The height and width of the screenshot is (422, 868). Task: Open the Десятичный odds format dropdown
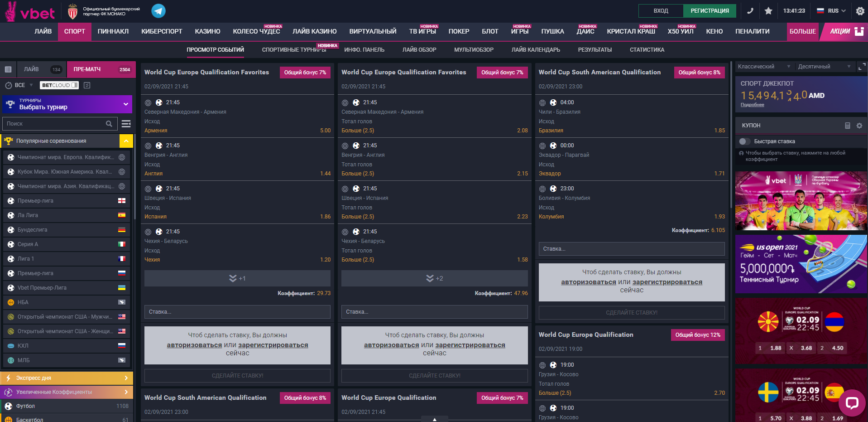click(824, 67)
